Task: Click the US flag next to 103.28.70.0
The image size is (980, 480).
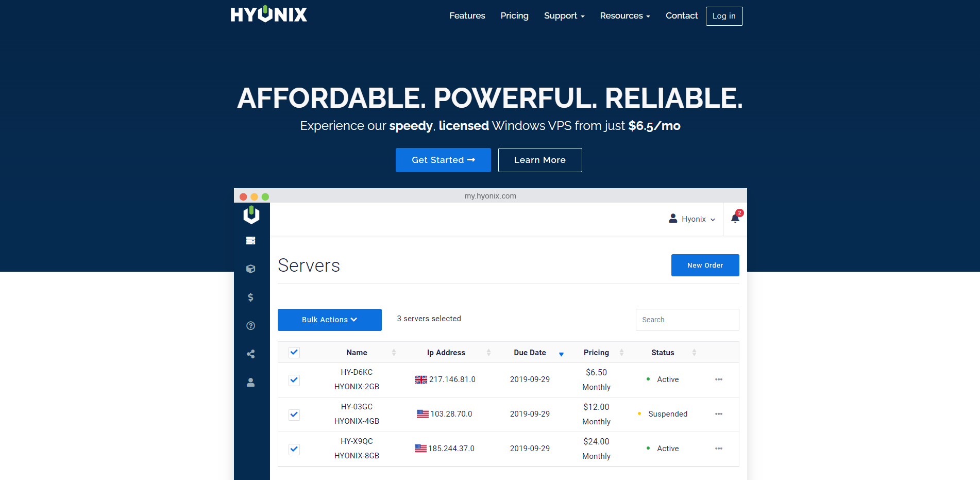Action: pos(423,414)
